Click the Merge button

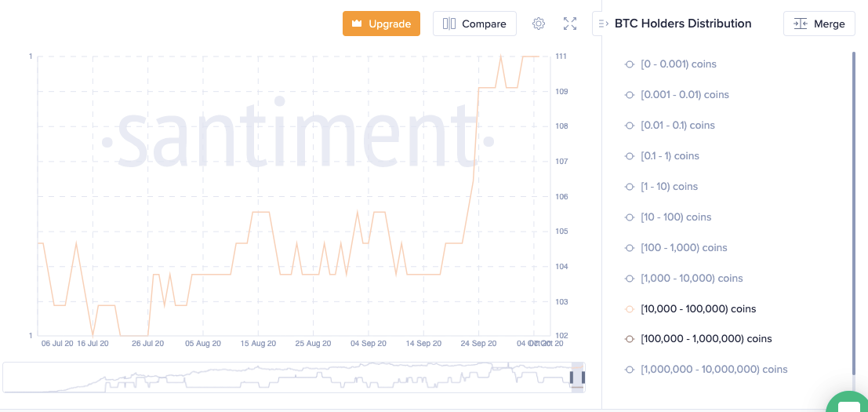[819, 24]
